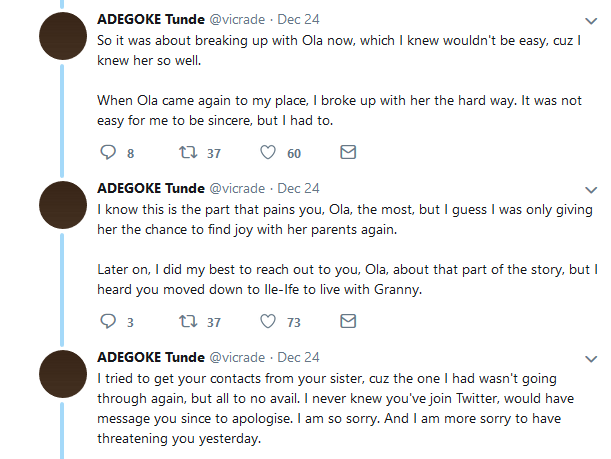This screenshot has height=459, width=611.
Task: Click the @vicrade handle on the second tweet
Action: tap(237, 189)
